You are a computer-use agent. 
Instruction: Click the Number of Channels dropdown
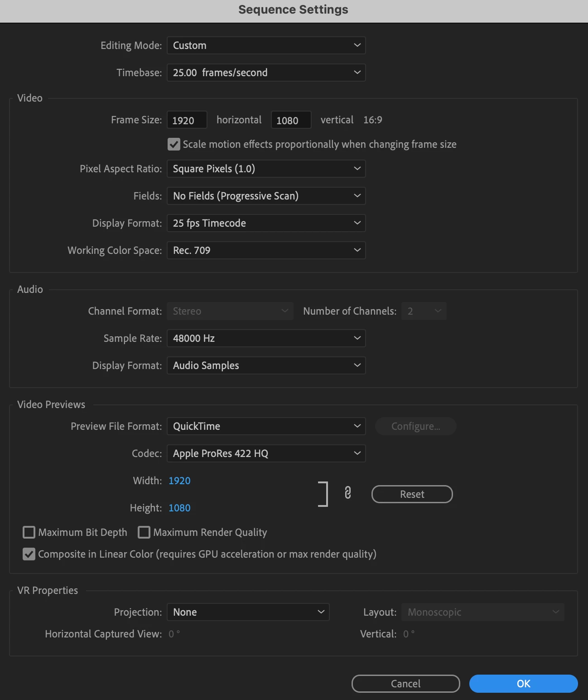424,311
